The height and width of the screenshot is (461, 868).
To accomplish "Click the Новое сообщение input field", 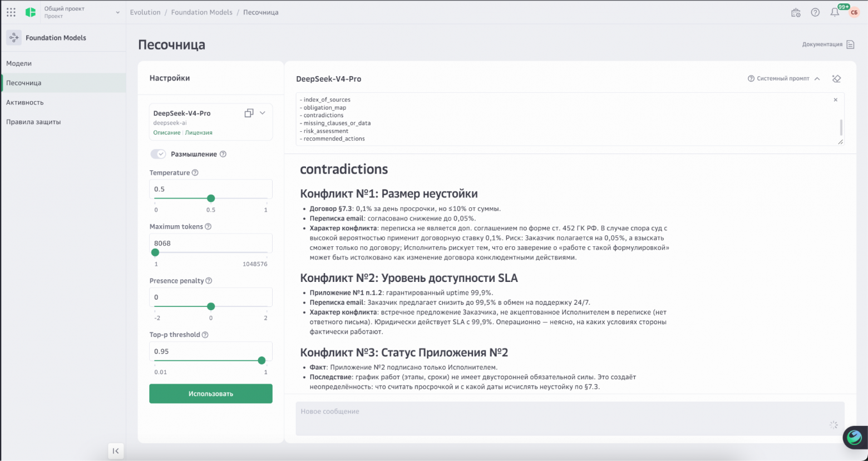I will (x=570, y=418).
